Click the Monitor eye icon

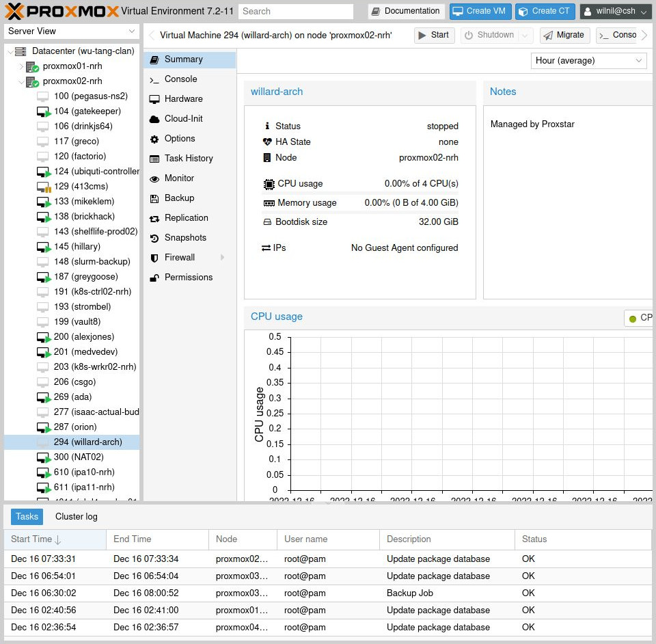154,179
